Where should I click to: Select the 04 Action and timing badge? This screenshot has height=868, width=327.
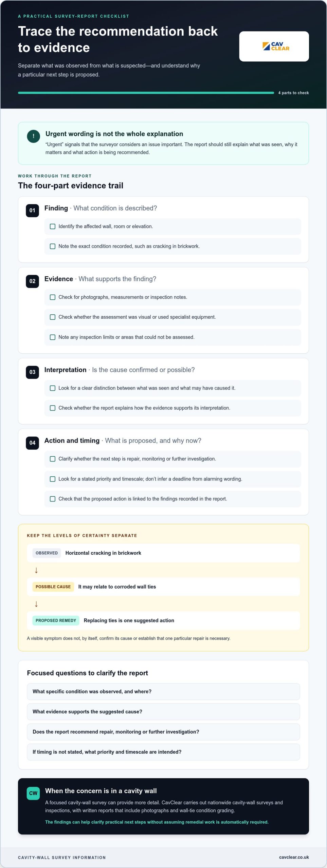[32, 443]
